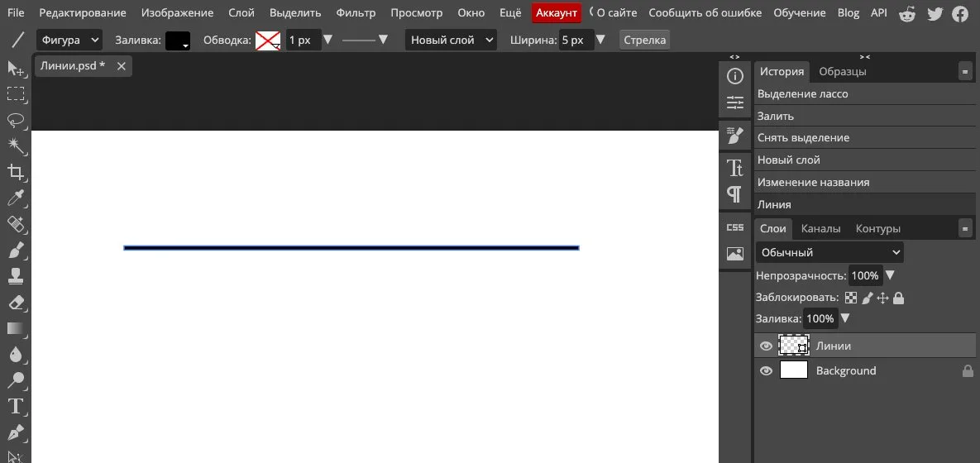The image size is (980, 463).
Task: Click the Line tool icon in options bar
Action: tap(18, 40)
